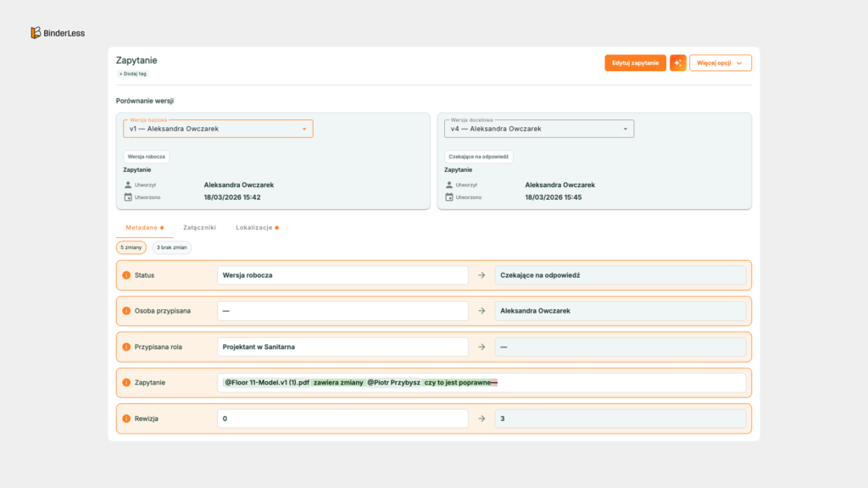Click the @Piotr Przybysz mention

click(x=393, y=382)
